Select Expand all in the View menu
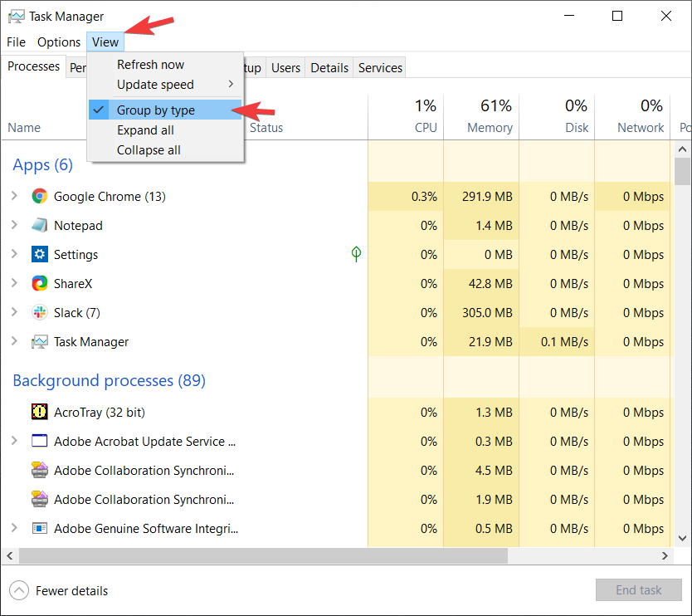Image resolution: width=692 pixels, height=616 pixels. pyautogui.click(x=165, y=130)
